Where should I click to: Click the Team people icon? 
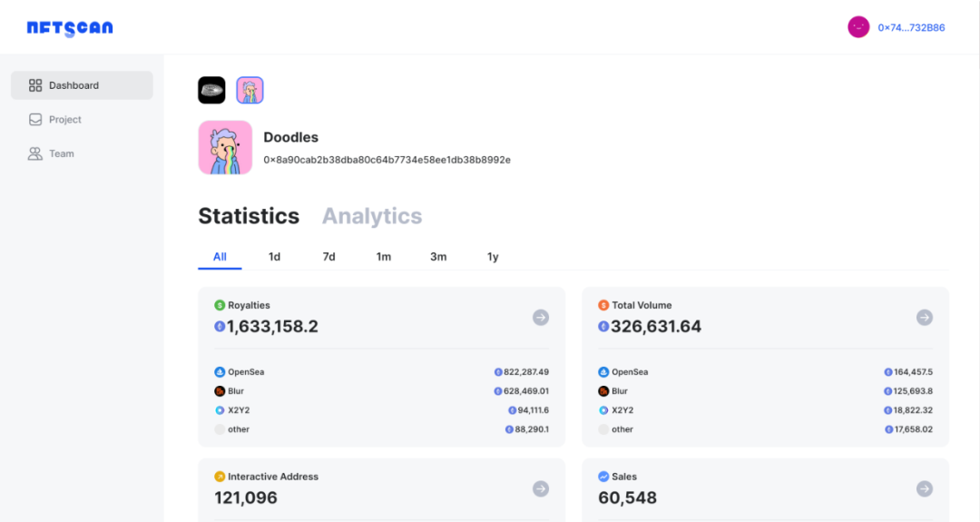click(35, 153)
